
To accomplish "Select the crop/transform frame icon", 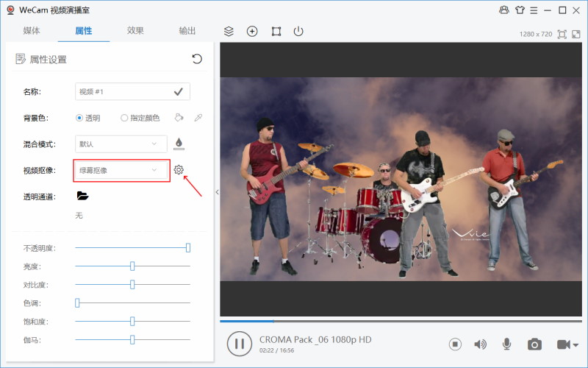I will tap(276, 31).
